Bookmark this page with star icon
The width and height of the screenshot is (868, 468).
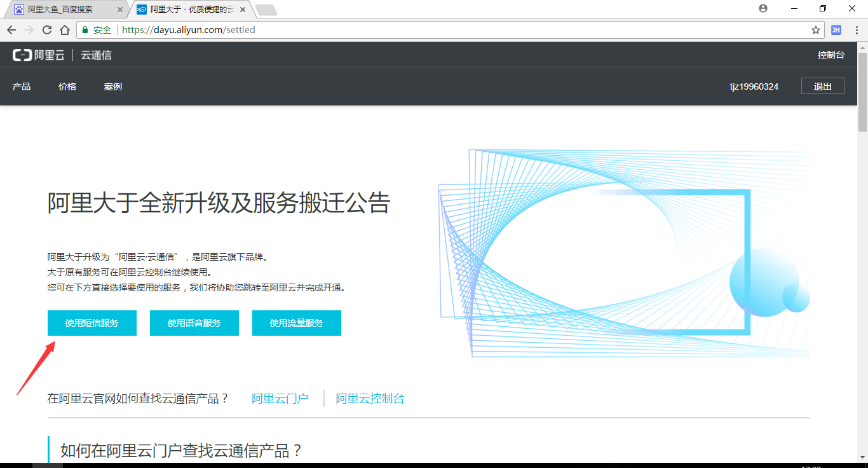coord(816,30)
